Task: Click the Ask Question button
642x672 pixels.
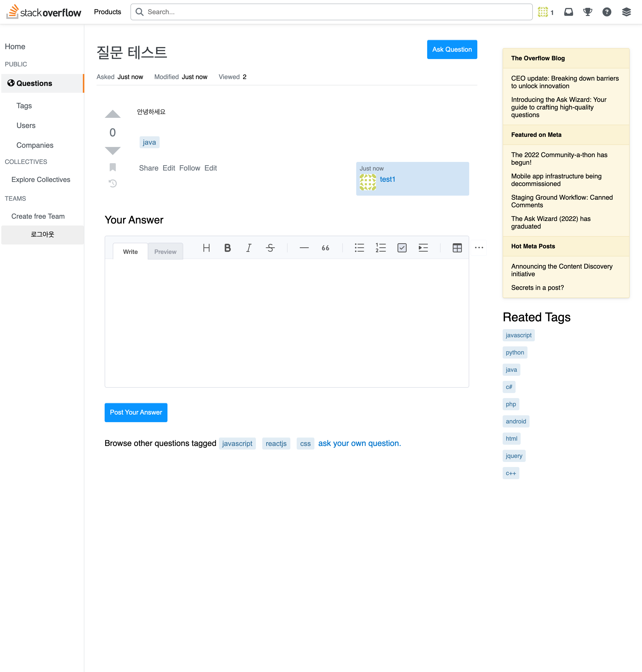Action: pyautogui.click(x=452, y=49)
